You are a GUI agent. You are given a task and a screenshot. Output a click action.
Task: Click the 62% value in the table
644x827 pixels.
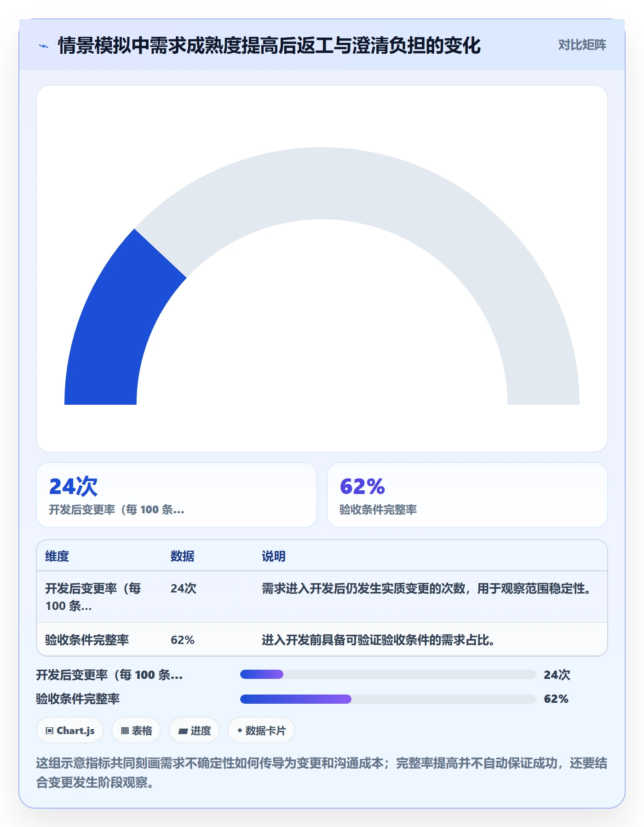coord(183,640)
